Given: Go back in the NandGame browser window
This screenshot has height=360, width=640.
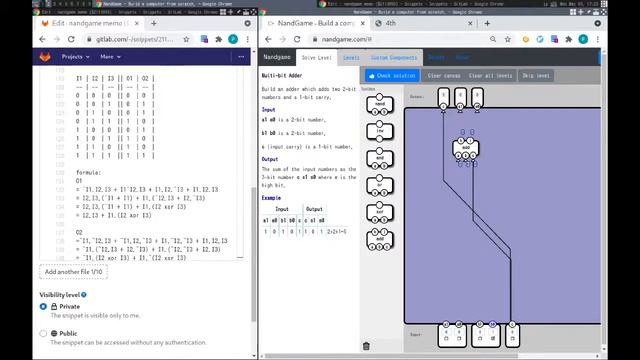Looking at the screenshot, I should coord(268,39).
